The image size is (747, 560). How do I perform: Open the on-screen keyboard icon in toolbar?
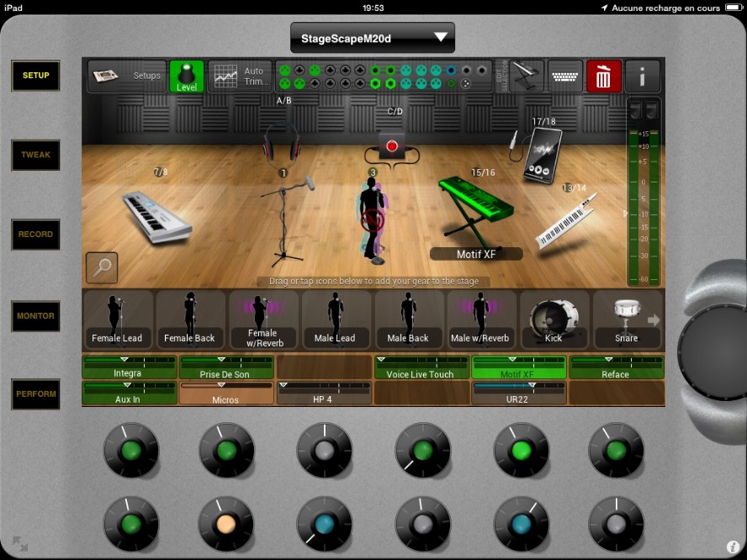pyautogui.click(x=565, y=77)
